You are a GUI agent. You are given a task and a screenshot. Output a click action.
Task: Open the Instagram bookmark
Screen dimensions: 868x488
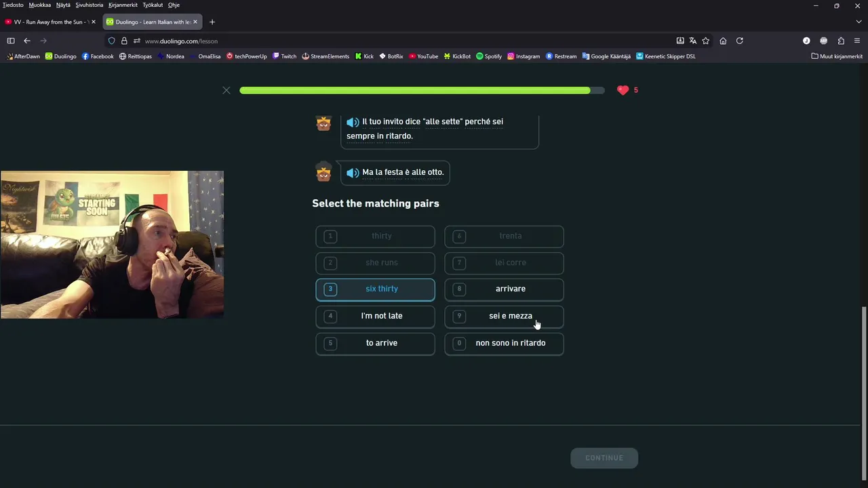524,56
